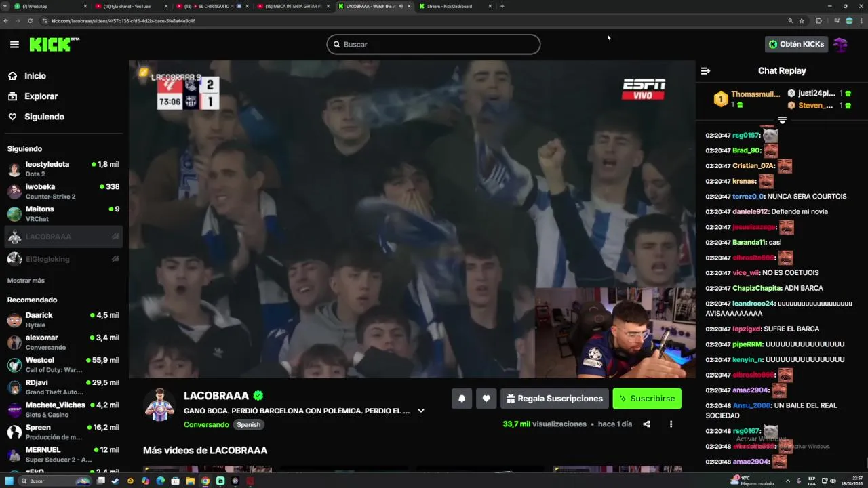Open the Kick hamburger menu
The image size is (868, 488).
[x=14, y=44]
